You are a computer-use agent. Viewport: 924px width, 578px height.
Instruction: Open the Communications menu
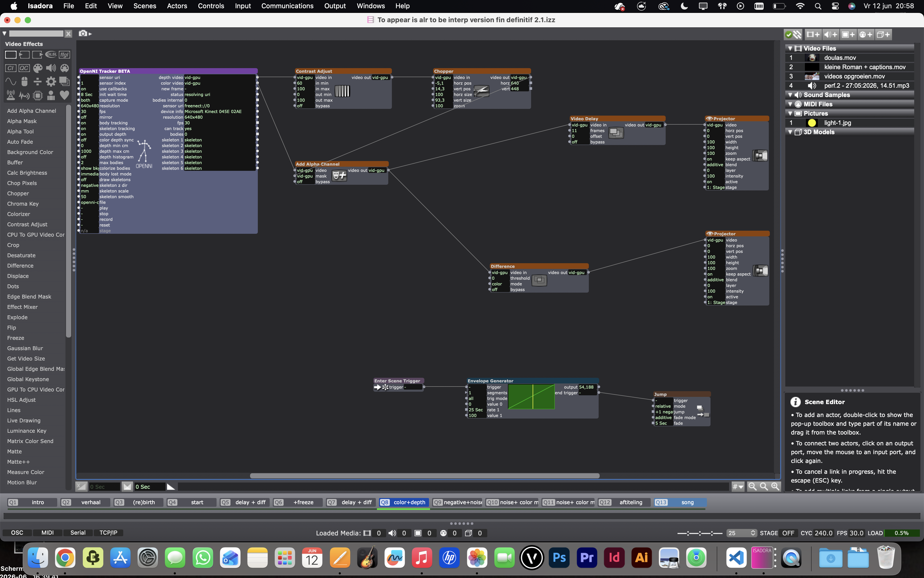tap(287, 6)
